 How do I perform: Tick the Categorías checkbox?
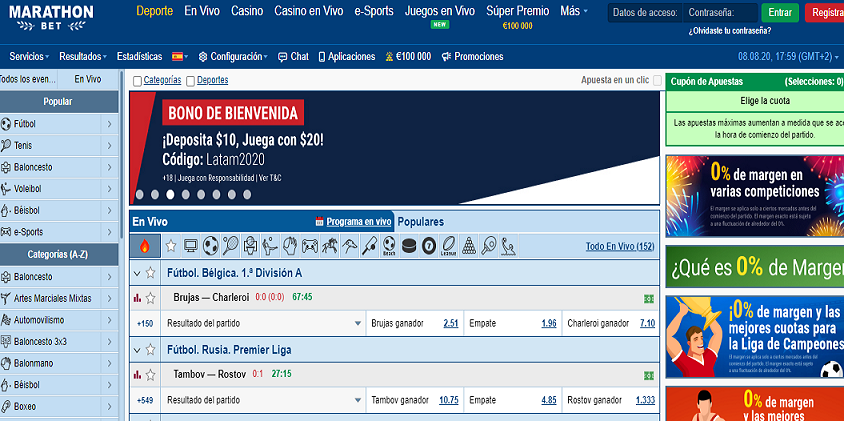[137, 81]
